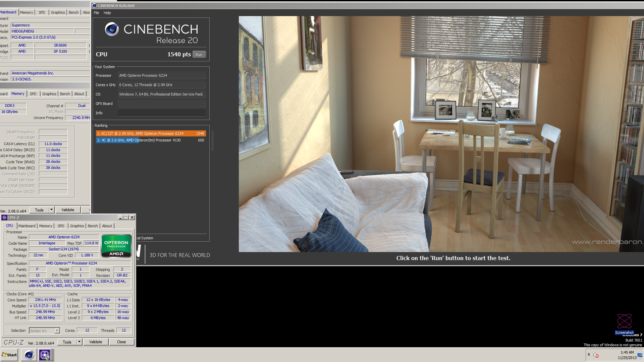Select CPU tab in front CPU-Z window
The width and height of the screenshot is (644, 362).
(x=9, y=226)
